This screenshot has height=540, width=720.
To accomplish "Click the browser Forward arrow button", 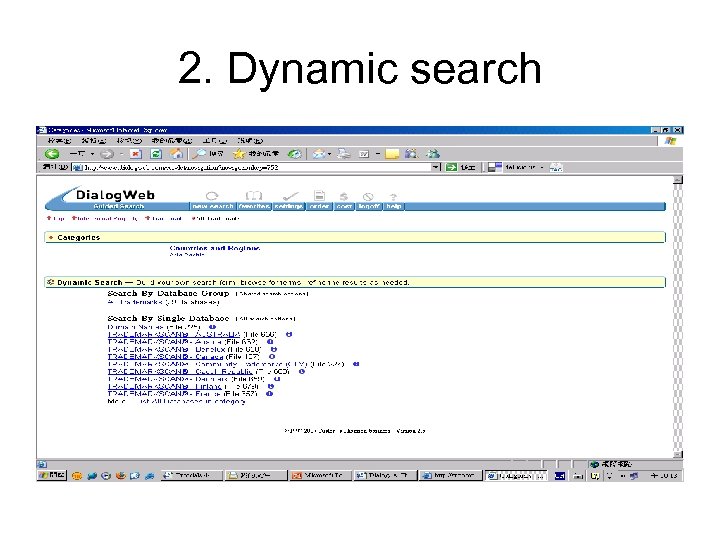I will click(x=107, y=154).
